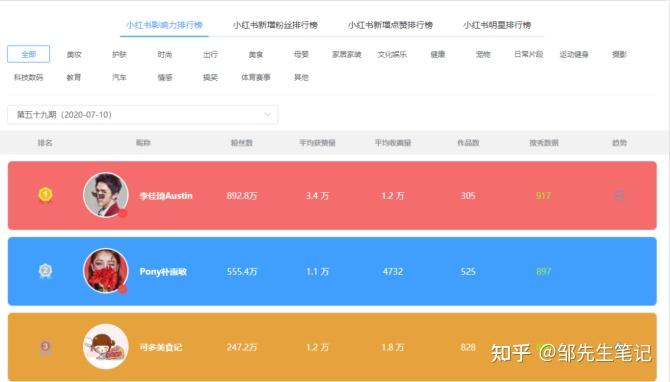Click the bronze third-place medal icon
This screenshot has height=382, width=670.
pyautogui.click(x=45, y=347)
